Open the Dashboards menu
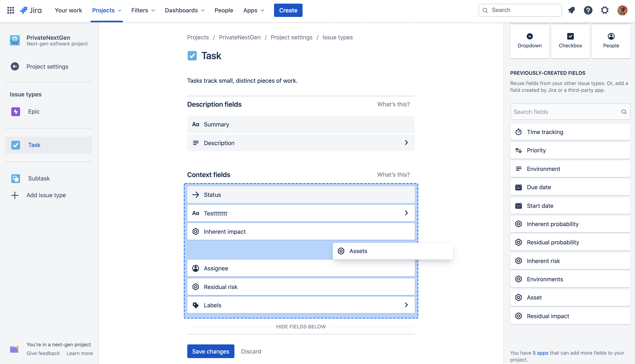The image size is (635, 364). [x=185, y=10]
